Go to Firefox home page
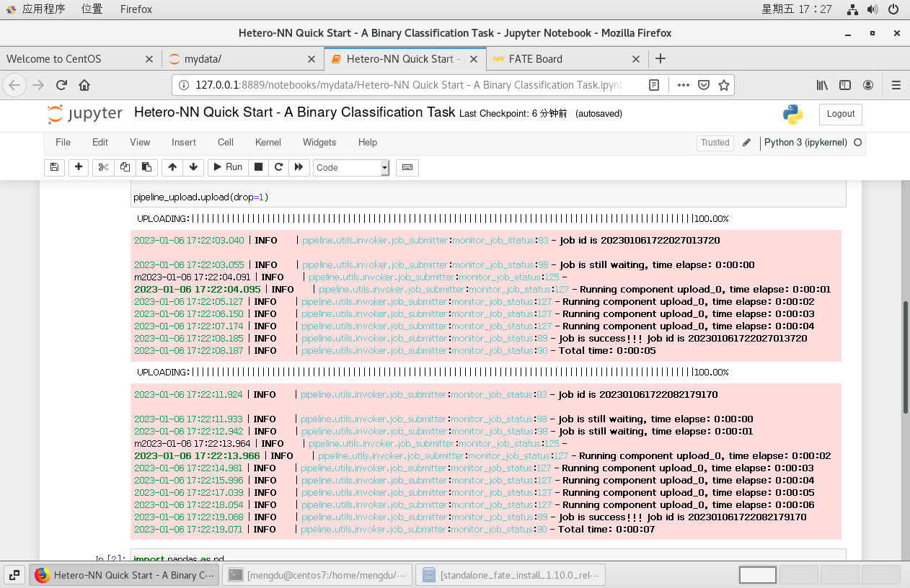Screen dimensions: 910x588 pyautogui.click(x=84, y=85)
